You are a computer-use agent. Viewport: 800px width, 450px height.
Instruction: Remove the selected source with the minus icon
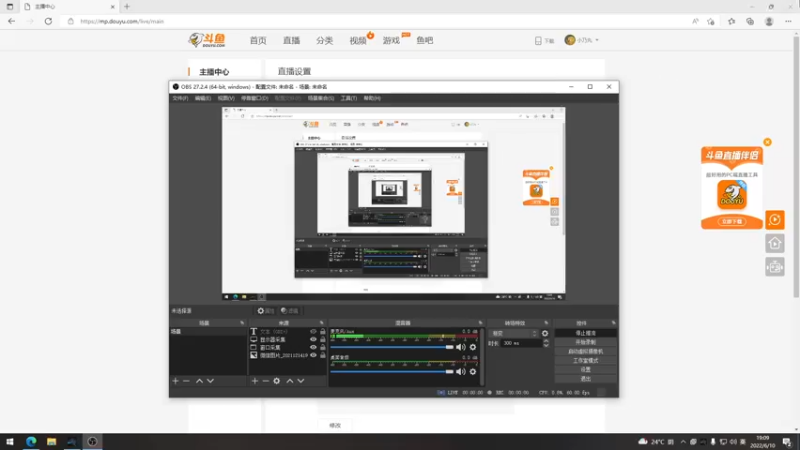(x=265, y=381)
